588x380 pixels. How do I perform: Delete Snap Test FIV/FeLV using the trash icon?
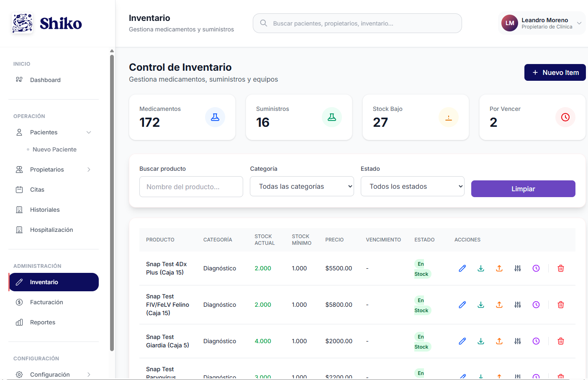(x=560, y=305)
